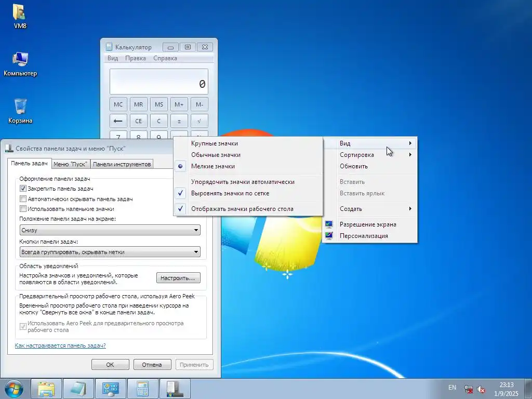Screen dimensions: 532x399
Task: Toggle Выровнять значки по сетке
Action: click(x=248, y=193)
